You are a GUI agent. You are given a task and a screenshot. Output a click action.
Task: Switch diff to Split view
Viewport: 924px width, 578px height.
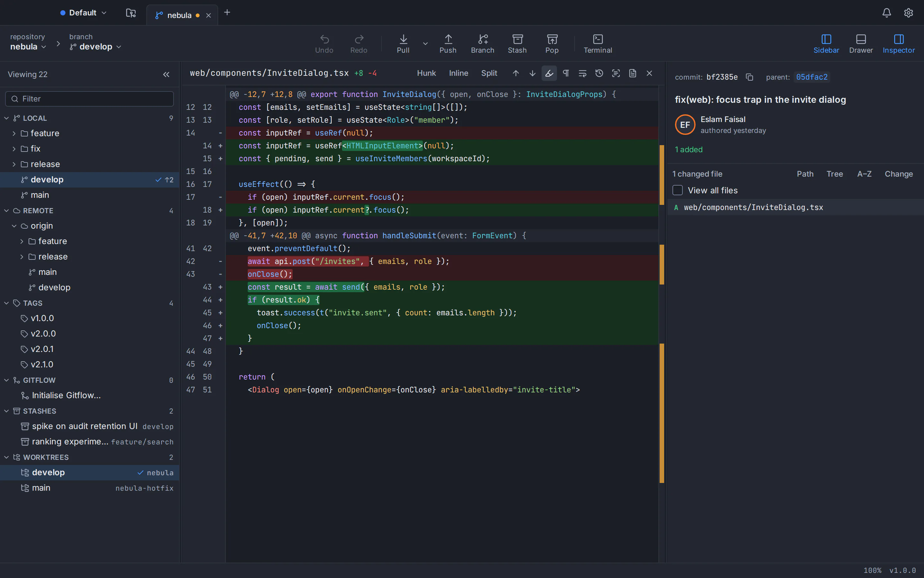pos(489,73)
